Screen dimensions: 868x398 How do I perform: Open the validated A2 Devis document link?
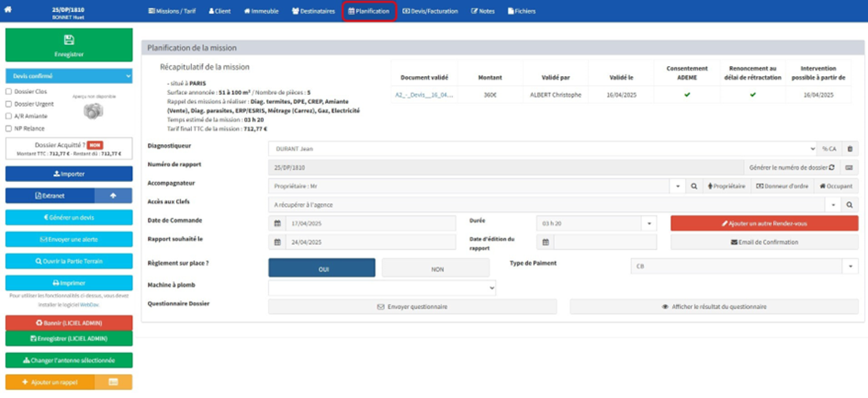tap(424, 95)
